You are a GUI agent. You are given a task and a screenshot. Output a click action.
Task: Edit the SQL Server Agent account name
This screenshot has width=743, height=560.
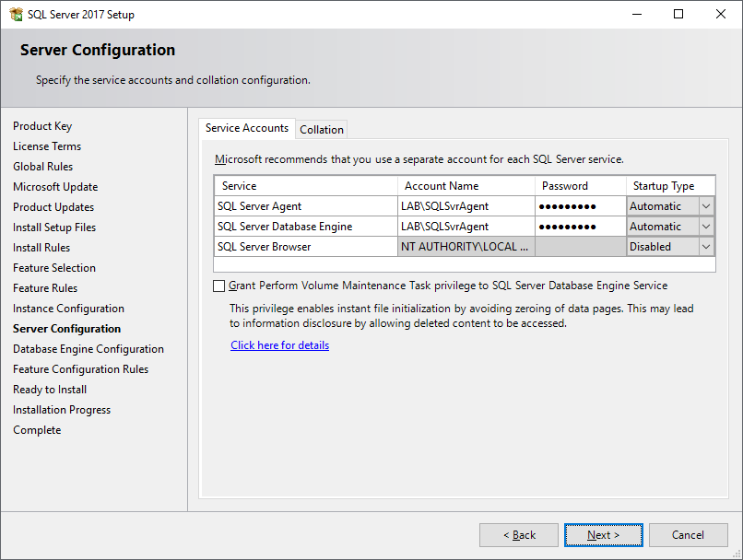pyautogui.click(x=466, y=206)
